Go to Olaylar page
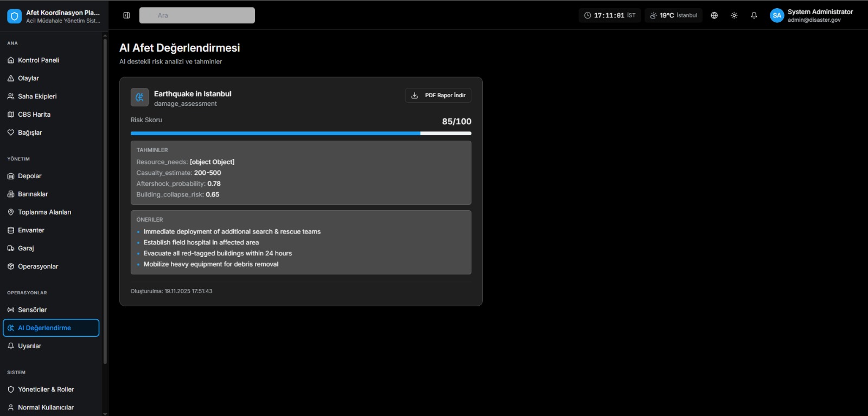Screen dimensions: 868x416 (28, 78)
